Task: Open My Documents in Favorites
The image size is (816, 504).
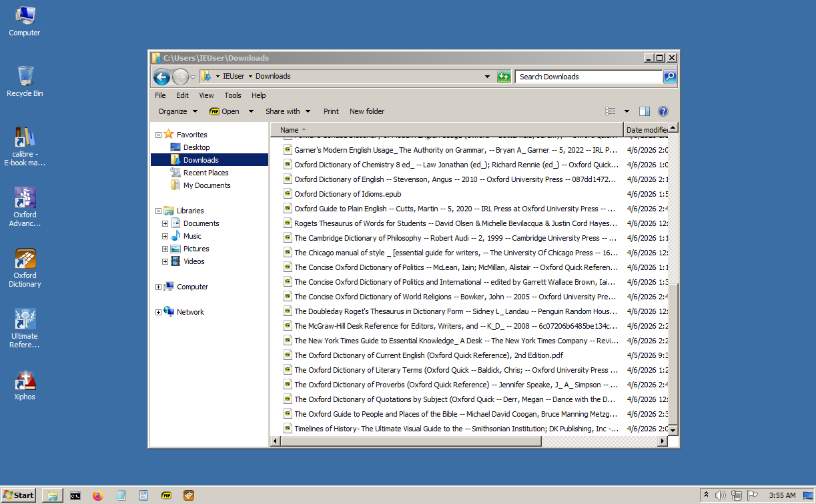Action: (x=207, y=185)
